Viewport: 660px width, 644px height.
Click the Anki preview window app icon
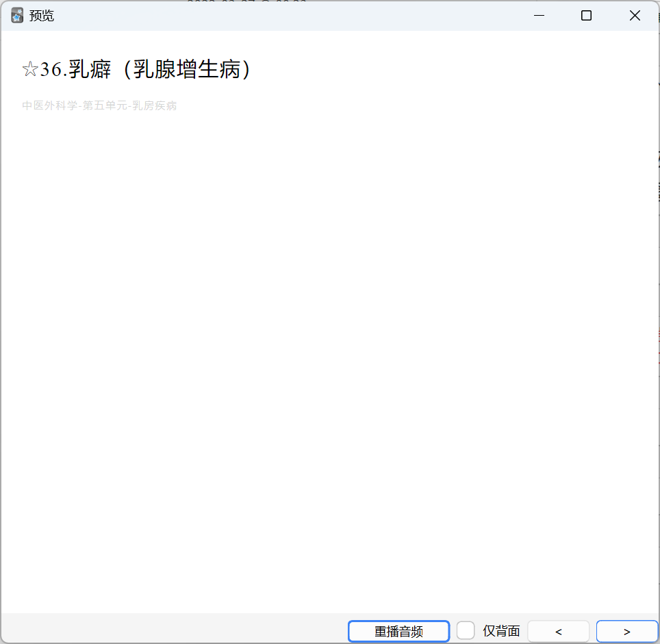point(17,16)
